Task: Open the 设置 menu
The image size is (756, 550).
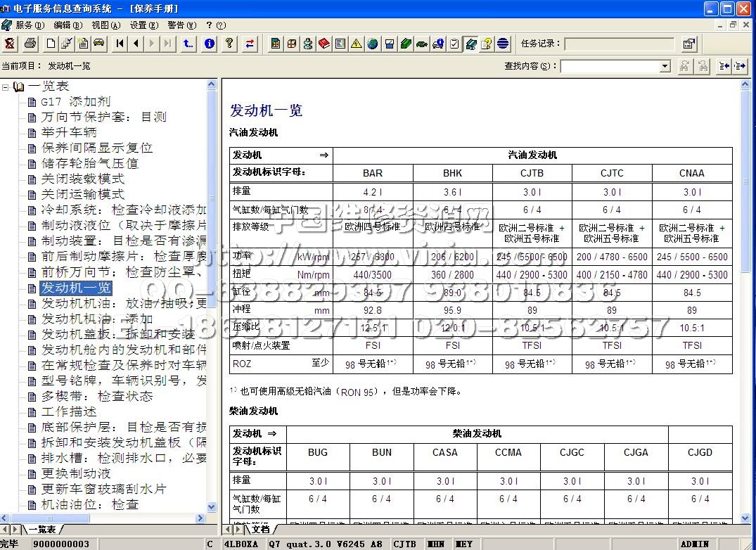Action: pyautogui.click(x=143, y=25)
